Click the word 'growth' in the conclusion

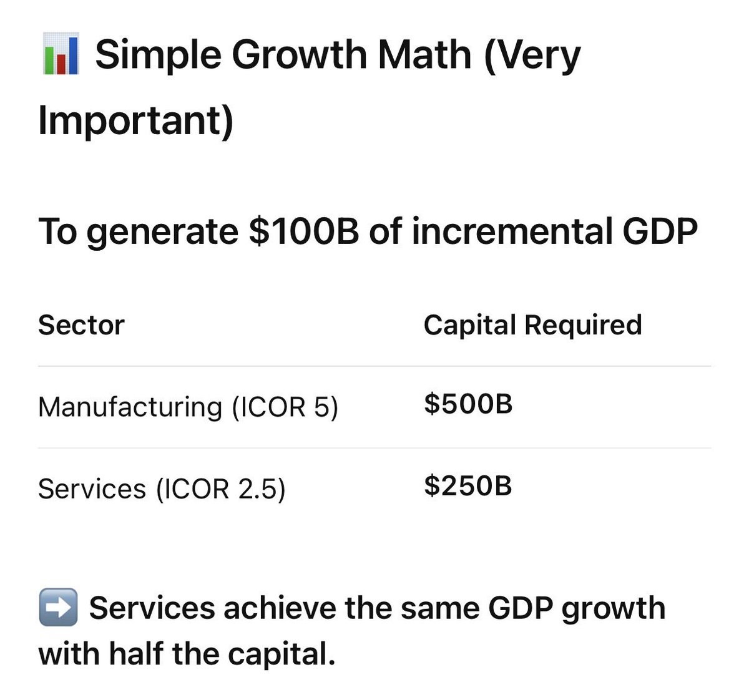tap(613, 608)
